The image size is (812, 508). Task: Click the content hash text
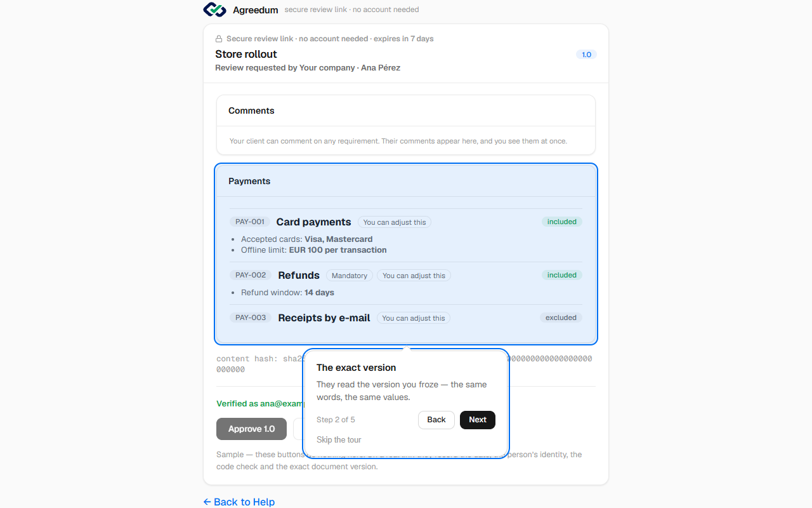[x=404, y=364]
